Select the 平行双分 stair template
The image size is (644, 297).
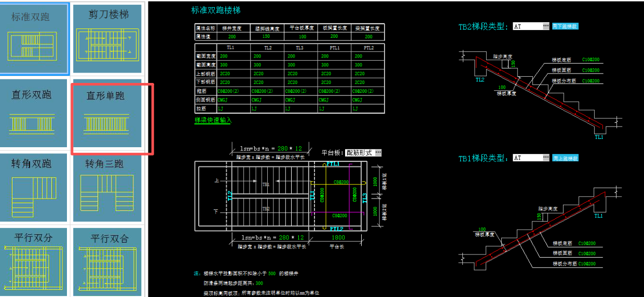(34, 262)
